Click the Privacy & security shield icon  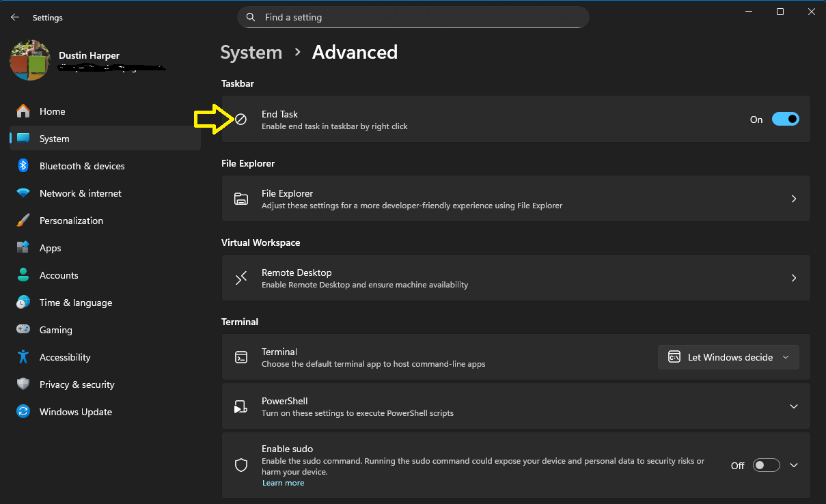pos(23,384)
